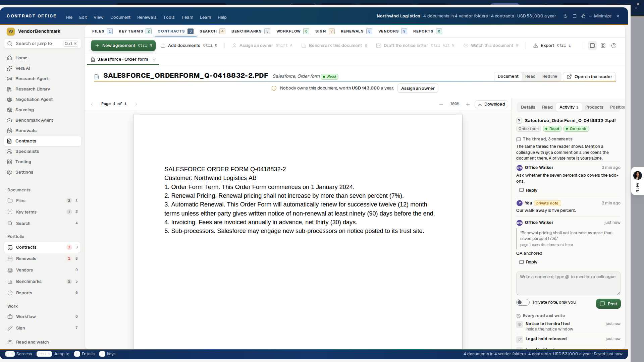644x362 pixels.
Task: Go to next page chevron
Action: pos(136,104)
